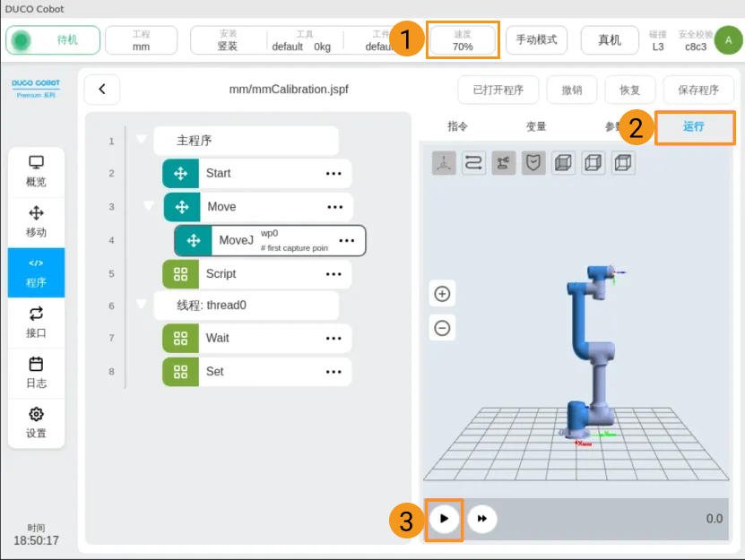Select the Script node label

pos(221,274)
